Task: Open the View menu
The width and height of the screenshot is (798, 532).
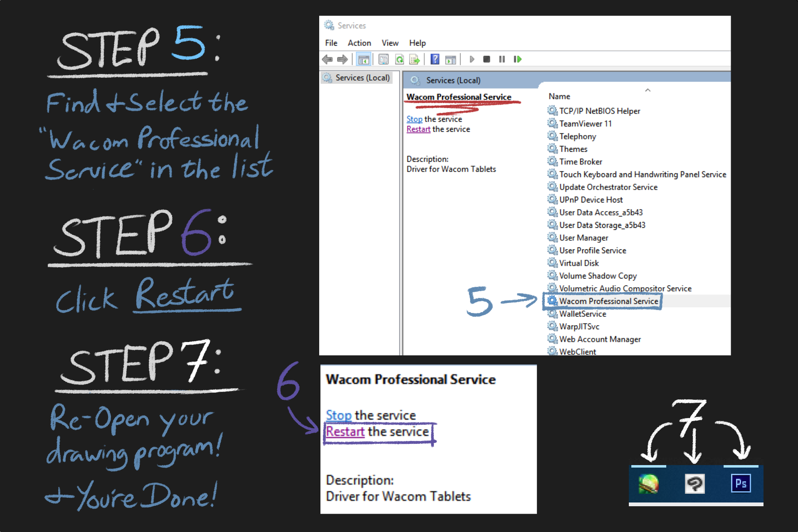Action: pyautogui.click(x=390, y=43)
